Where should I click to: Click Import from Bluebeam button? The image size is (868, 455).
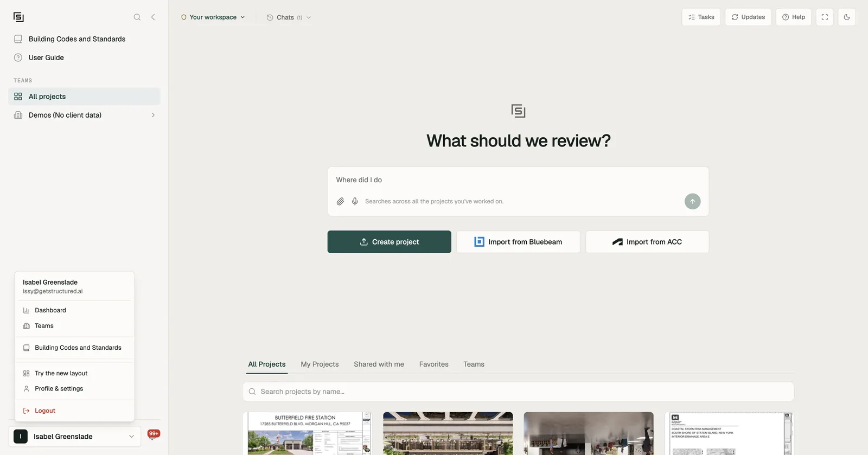coord(518,242)
